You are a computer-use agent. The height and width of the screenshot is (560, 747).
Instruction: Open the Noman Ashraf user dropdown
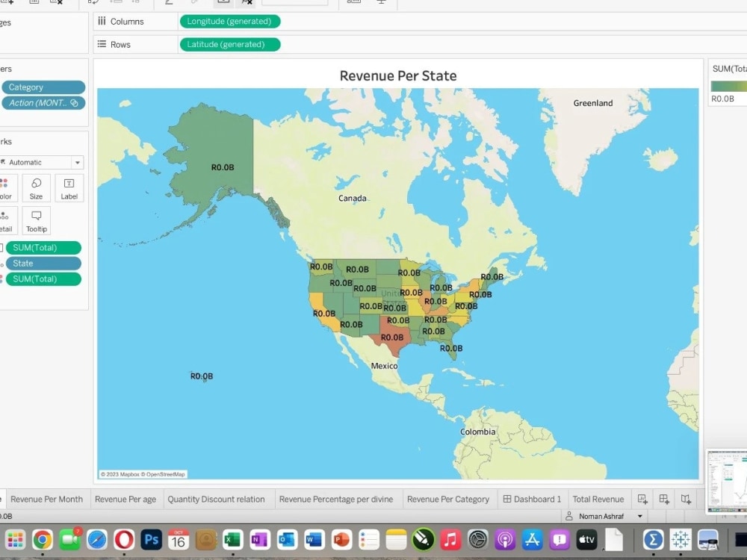coord(641,516)
